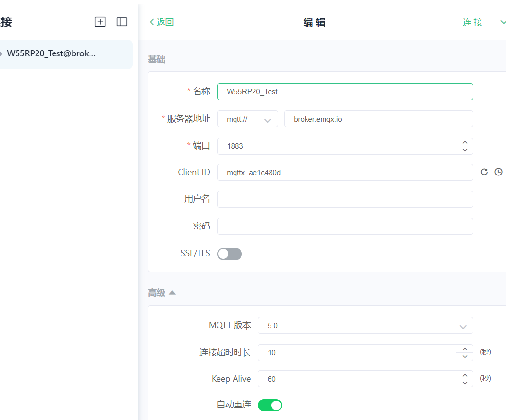Open the MQTT 版本 dropdown showing 5.0

point(365,326)
